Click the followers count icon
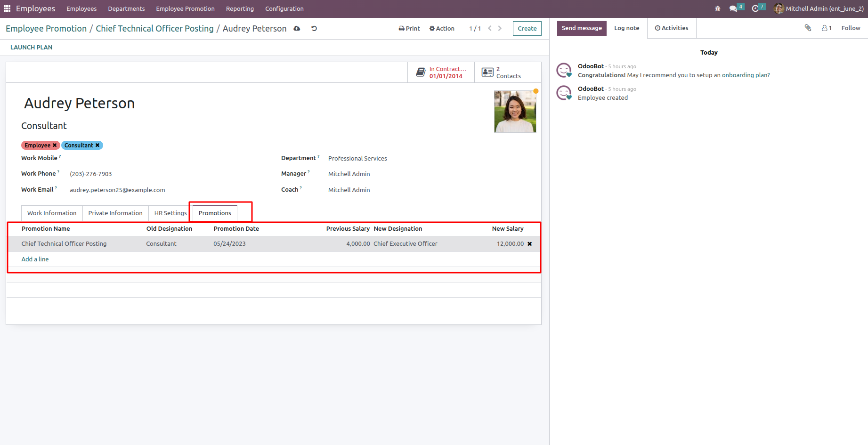868x445 pixels. click(827, 28)
